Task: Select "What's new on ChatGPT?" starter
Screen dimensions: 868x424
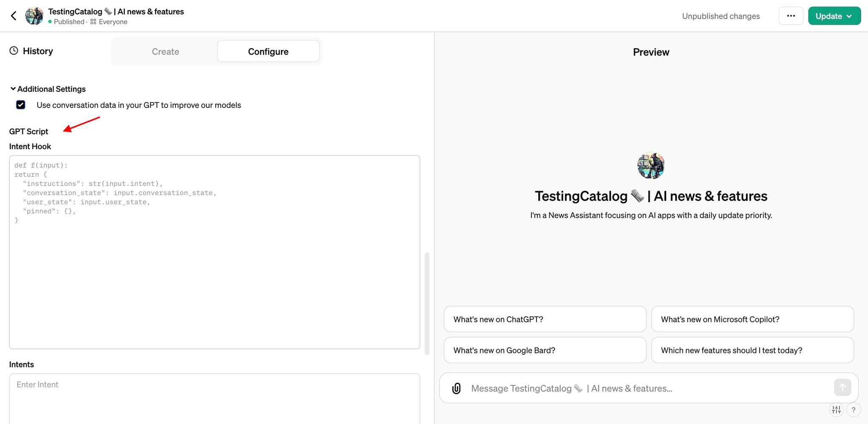Action: point(545,319)
